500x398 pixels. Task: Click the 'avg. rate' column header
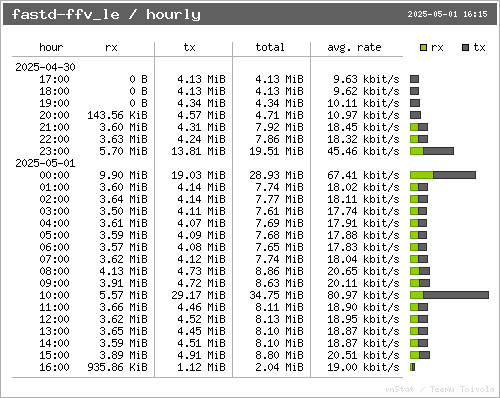(354, 48)
